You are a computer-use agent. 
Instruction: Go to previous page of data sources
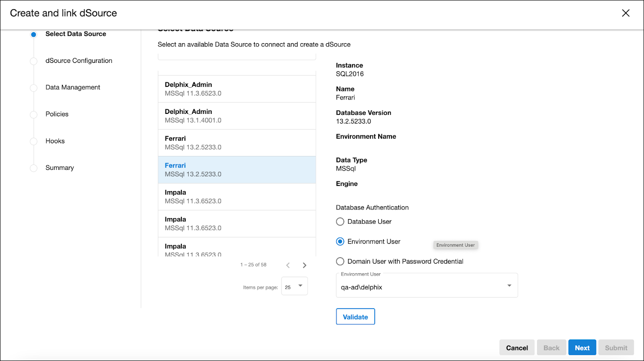(288, 265)
